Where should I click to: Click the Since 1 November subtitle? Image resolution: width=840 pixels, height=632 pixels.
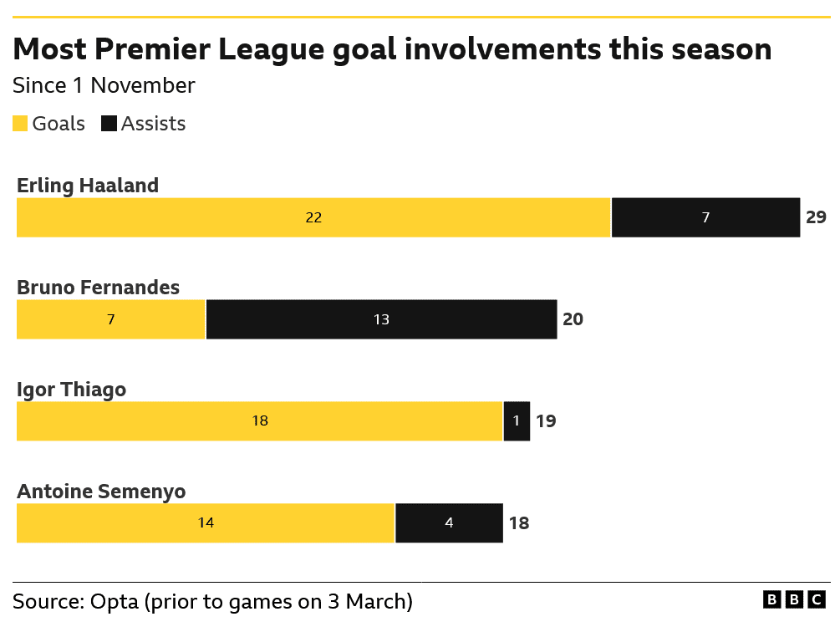point(104,86)
